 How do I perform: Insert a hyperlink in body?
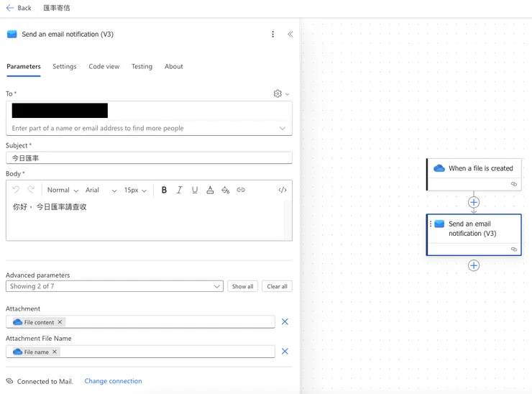[241, 190]
